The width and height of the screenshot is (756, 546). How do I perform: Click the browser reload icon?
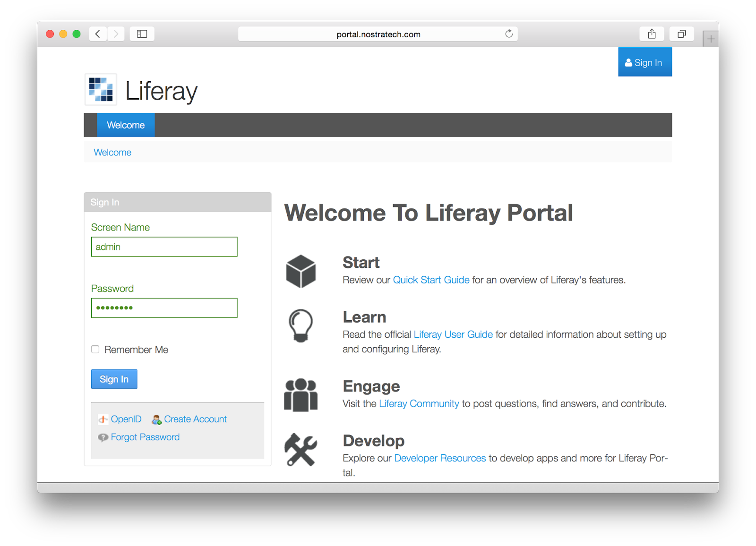click(508, 34)
